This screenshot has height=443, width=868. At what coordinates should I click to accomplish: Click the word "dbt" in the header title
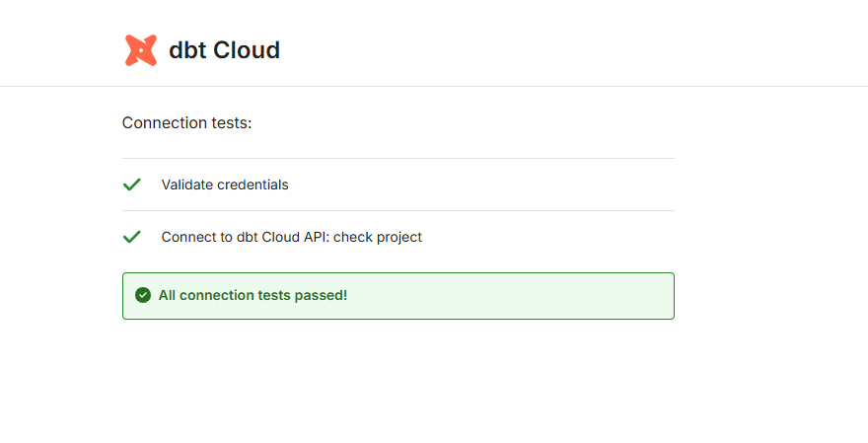[186, 50]
